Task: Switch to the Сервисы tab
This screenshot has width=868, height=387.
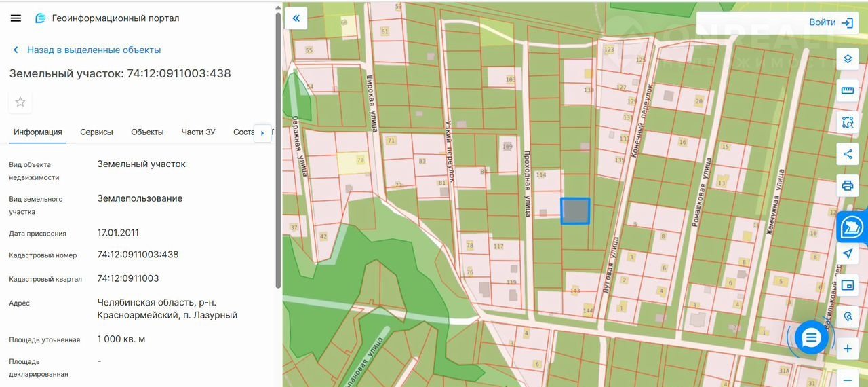Action: [x=96, y=132]
